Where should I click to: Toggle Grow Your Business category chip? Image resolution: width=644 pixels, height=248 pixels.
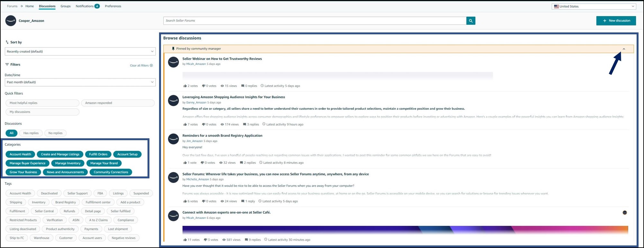(x=23, y=172)
